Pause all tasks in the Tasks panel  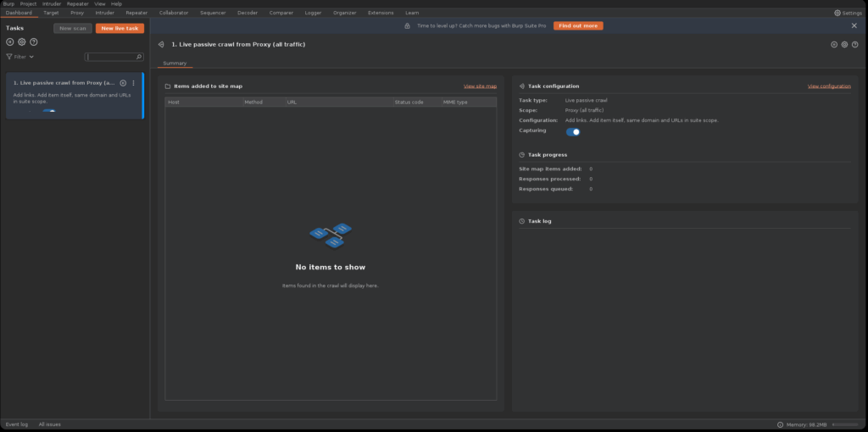pos(10,42)
